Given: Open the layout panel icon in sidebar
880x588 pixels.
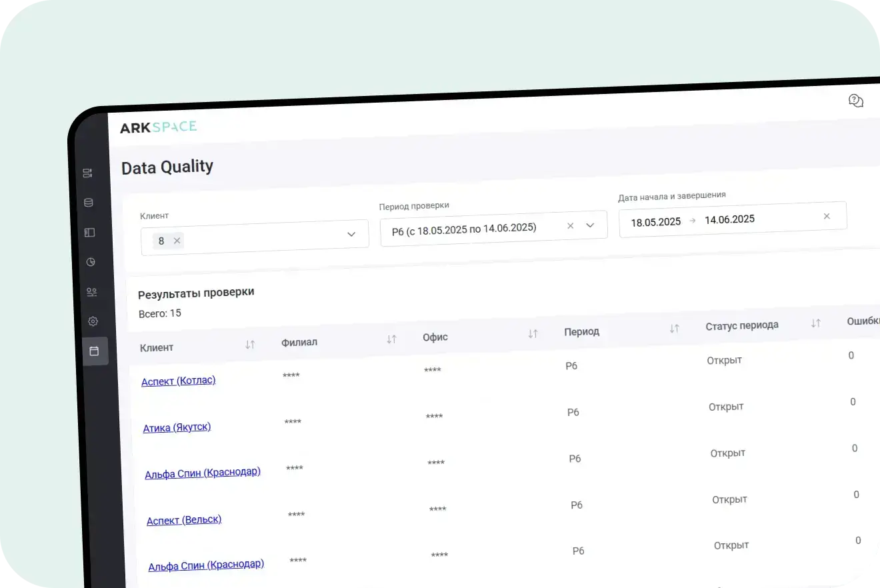Looking at the screenshot, I should coord(90,233).
